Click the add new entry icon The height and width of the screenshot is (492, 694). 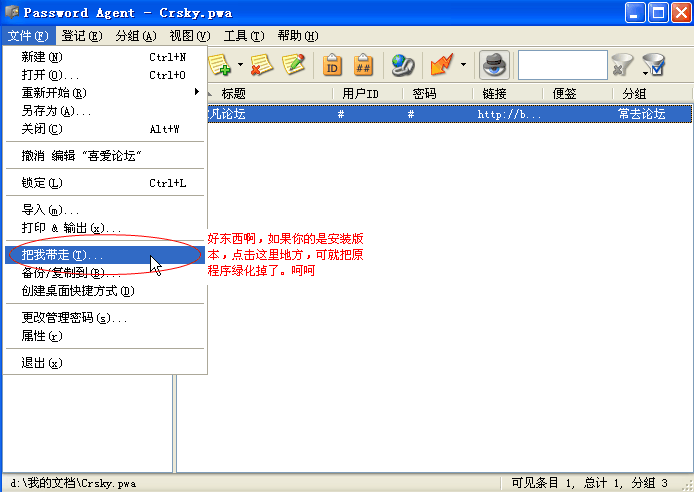[220, 65]
